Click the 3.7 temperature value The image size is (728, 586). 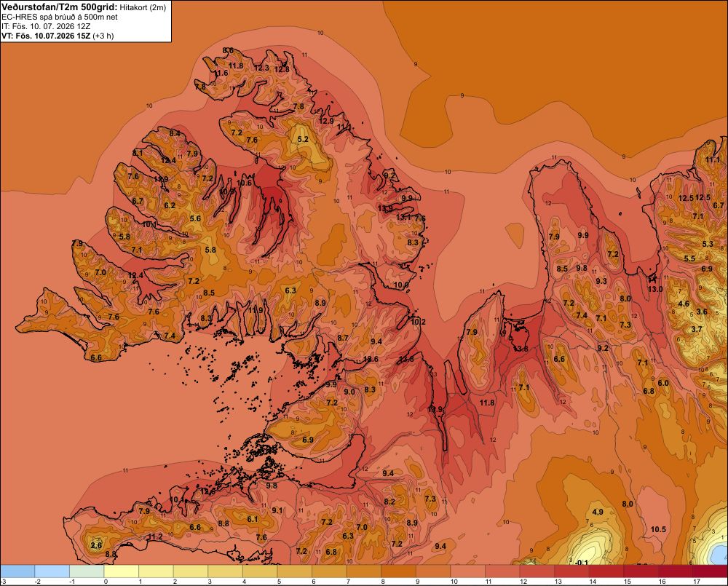pyautogui.click(x=697, y=329)
